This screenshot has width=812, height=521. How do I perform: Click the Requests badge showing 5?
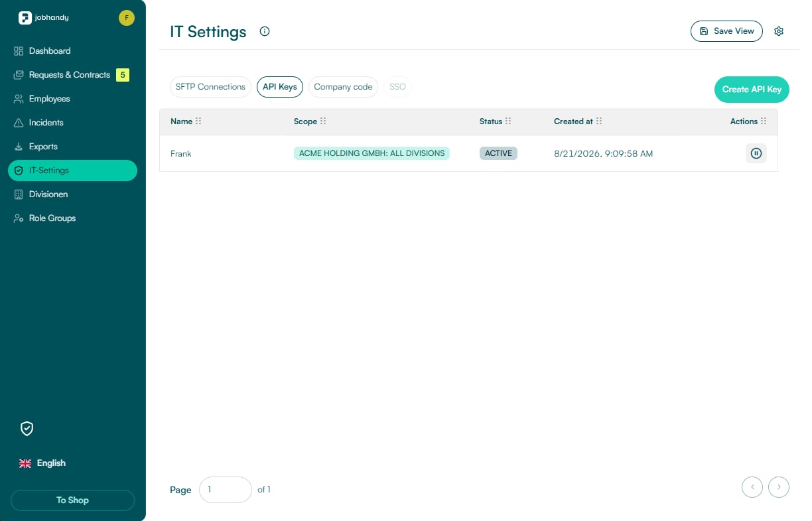pos(123,75)
